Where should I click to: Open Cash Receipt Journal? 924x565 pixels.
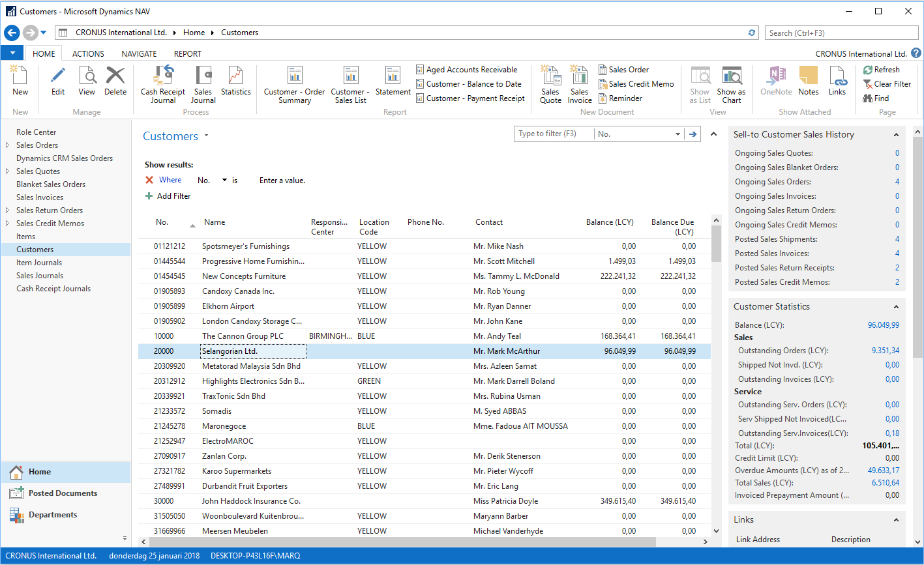(163, 85)
